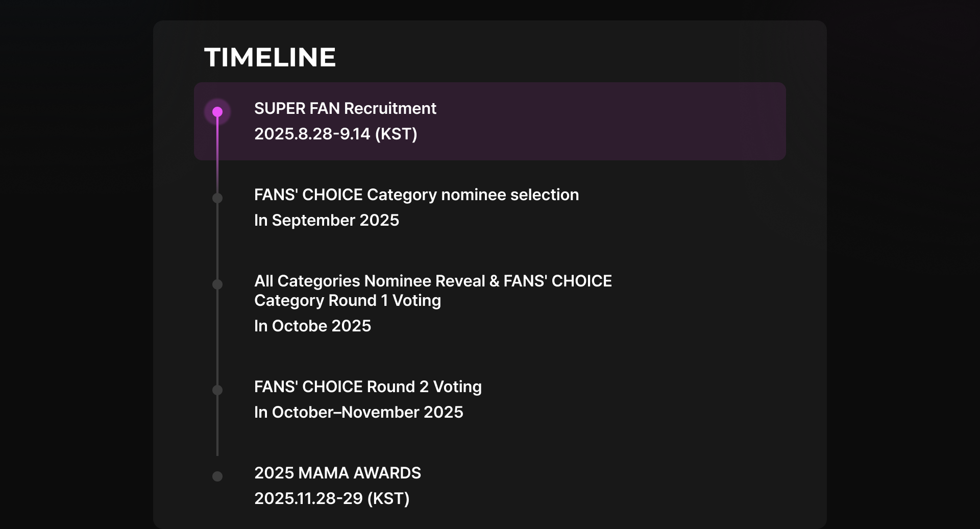Viewport: 980px width, 529px height.
Task: Select the SUPER FAN Recruitment title
Action: [x=345, y=108]
